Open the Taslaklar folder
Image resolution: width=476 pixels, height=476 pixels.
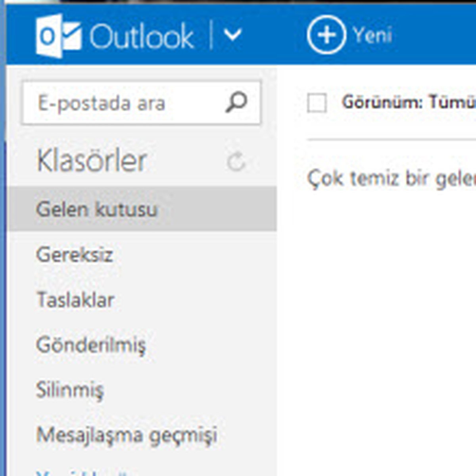coord(75,299)
